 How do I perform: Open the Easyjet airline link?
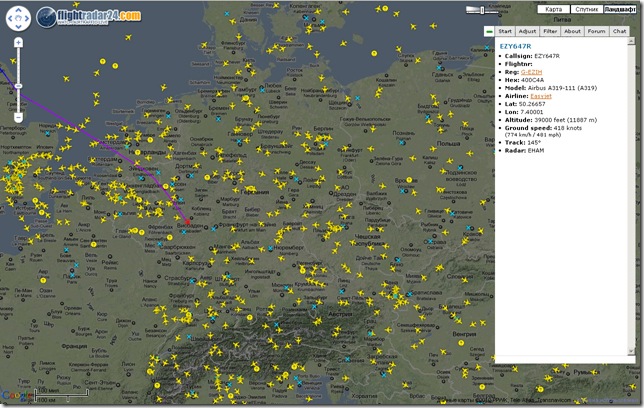click(x=540, y=96)
